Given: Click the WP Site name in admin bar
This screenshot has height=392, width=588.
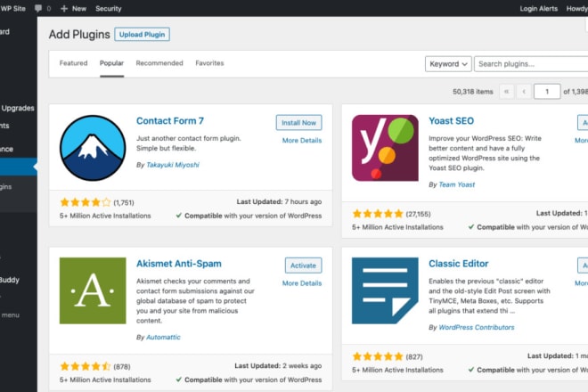Looking at the screenshot, I should coord(12,8).
